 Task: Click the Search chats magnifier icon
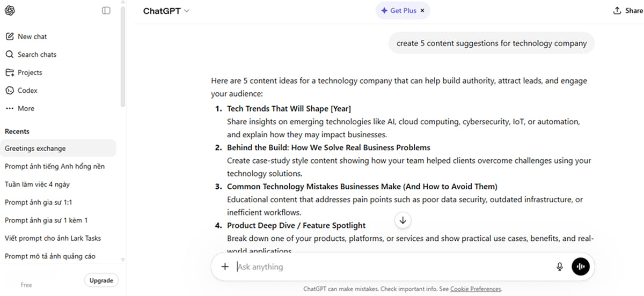pyautogui.click(x=10, y=54)
